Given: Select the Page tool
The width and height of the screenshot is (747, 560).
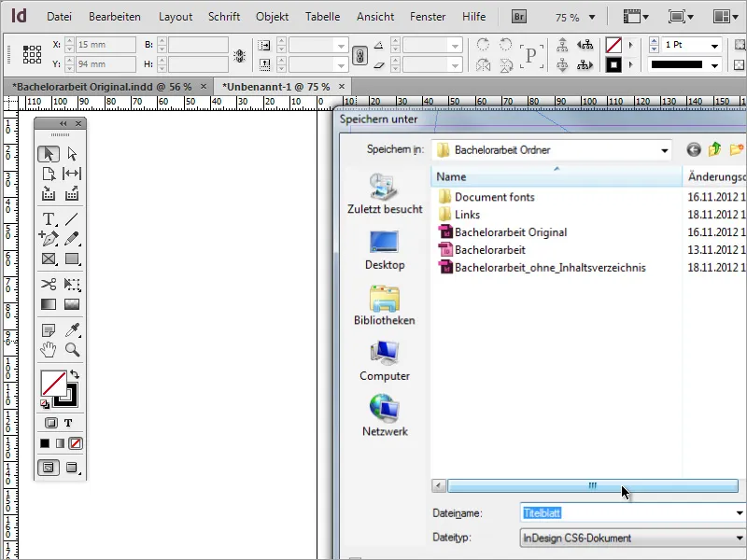Looking at the screenshot, I should (49, 174).
